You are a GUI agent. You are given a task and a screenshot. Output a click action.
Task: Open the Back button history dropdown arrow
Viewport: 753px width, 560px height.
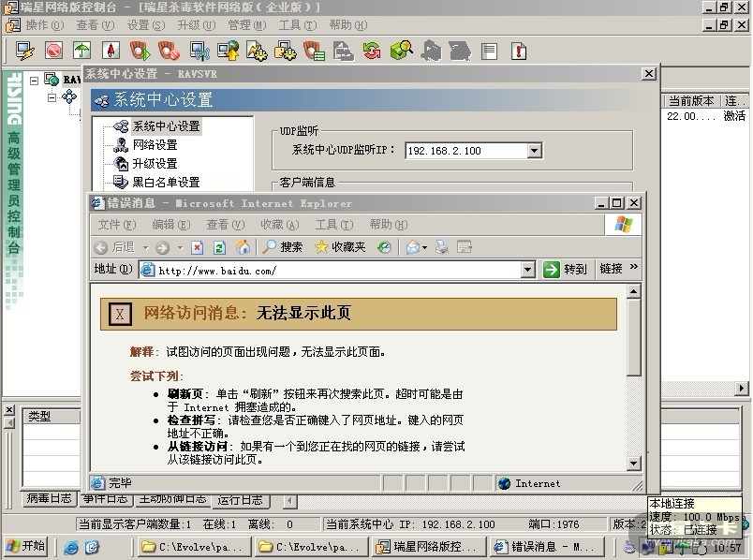(145, 248)
